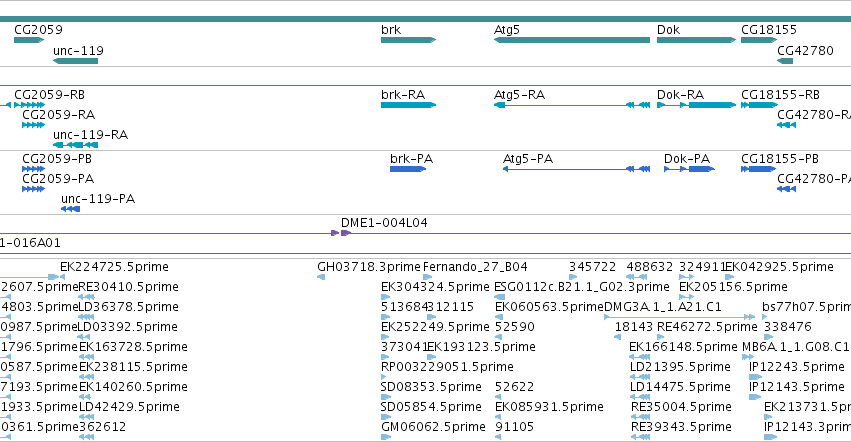Open the RE35004.5prime EST label
The height and width of the screenshot is (442, 851).
tap(681, 407)
